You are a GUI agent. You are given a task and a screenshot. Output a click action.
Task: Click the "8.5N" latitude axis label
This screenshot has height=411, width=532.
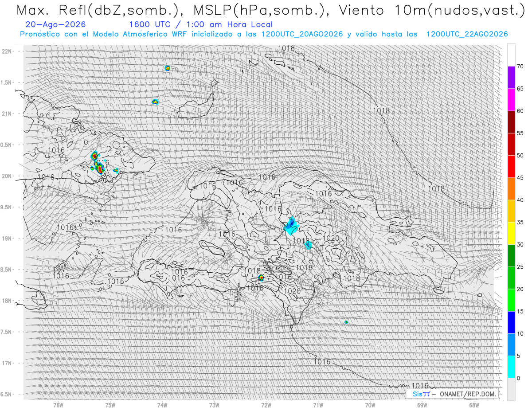coord(7,270)
